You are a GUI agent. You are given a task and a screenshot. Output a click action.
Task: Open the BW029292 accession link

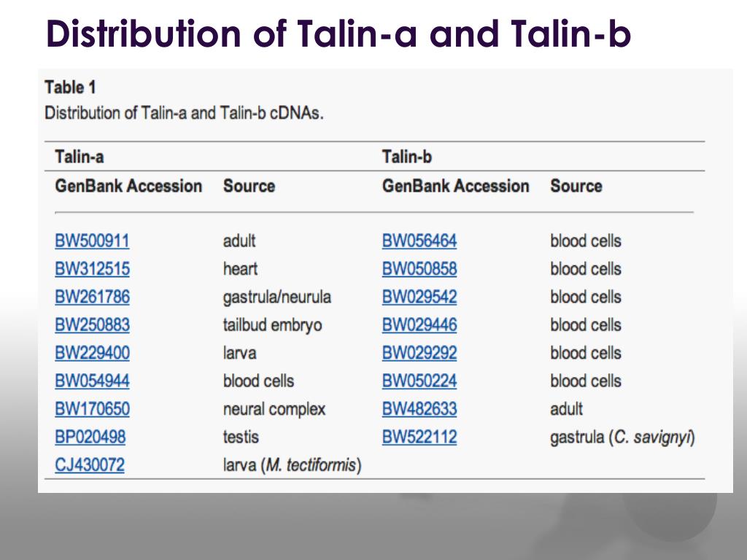click(419, 353)
